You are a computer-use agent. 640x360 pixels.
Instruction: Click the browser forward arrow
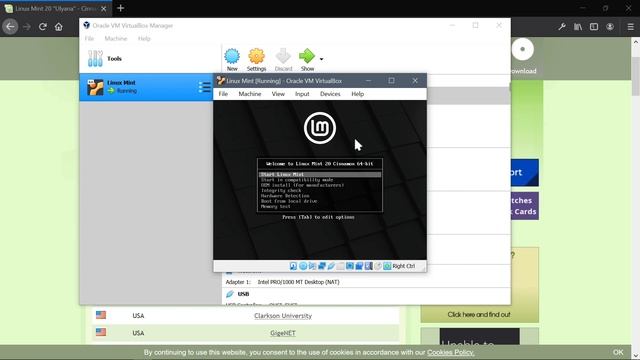pyautogui.click(x=27, y=27)
